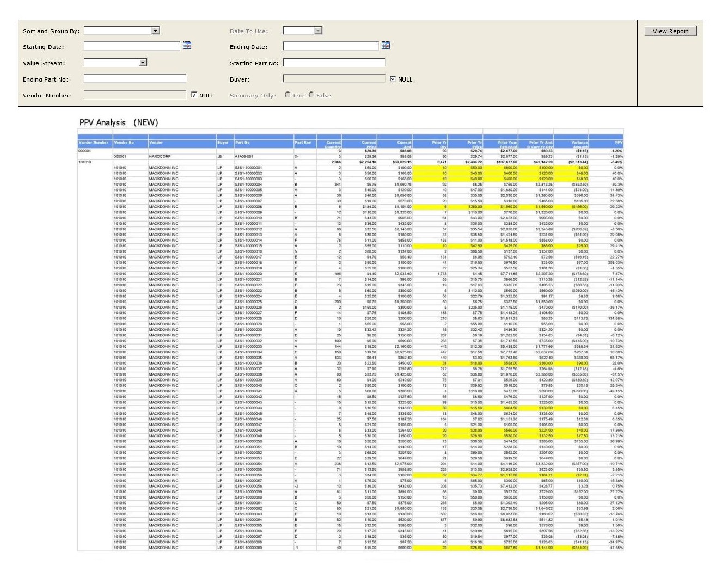Click the $2,254.18 current price subtotal
Viewport: 728px width, 584px height.
coord(368,162)
